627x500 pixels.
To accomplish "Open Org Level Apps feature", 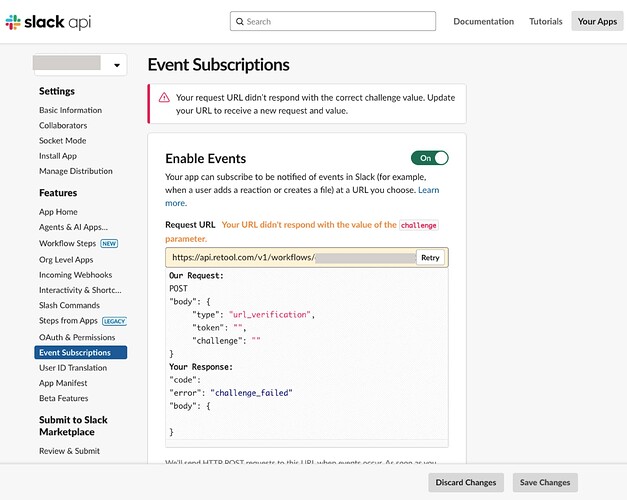I will coord(66,260).
